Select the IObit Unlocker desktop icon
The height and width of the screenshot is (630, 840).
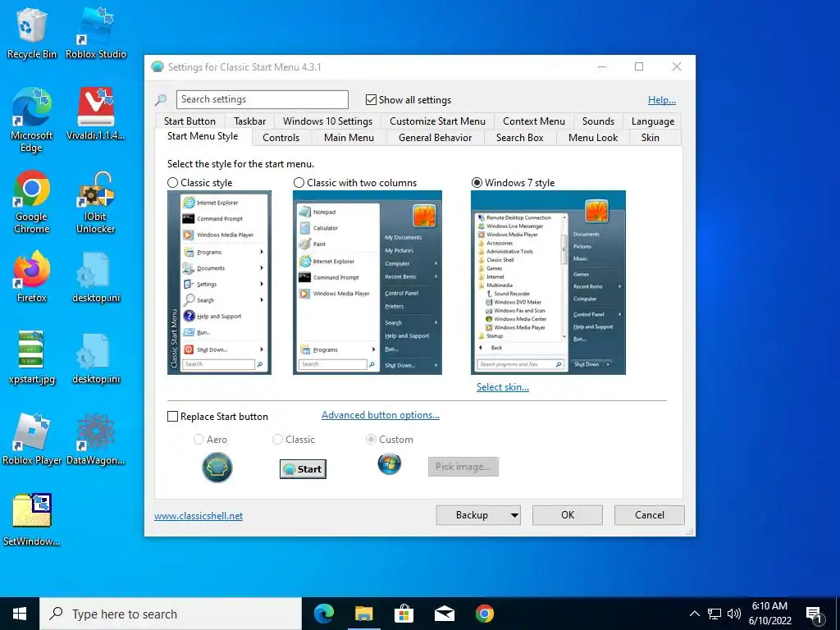click(x=95, y=202)
